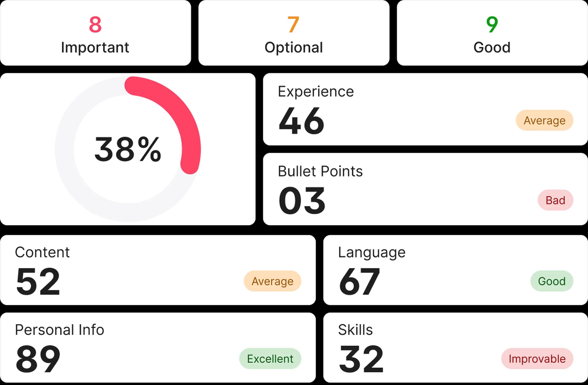Click the 38% overall score text

click(x=128, y=150)
